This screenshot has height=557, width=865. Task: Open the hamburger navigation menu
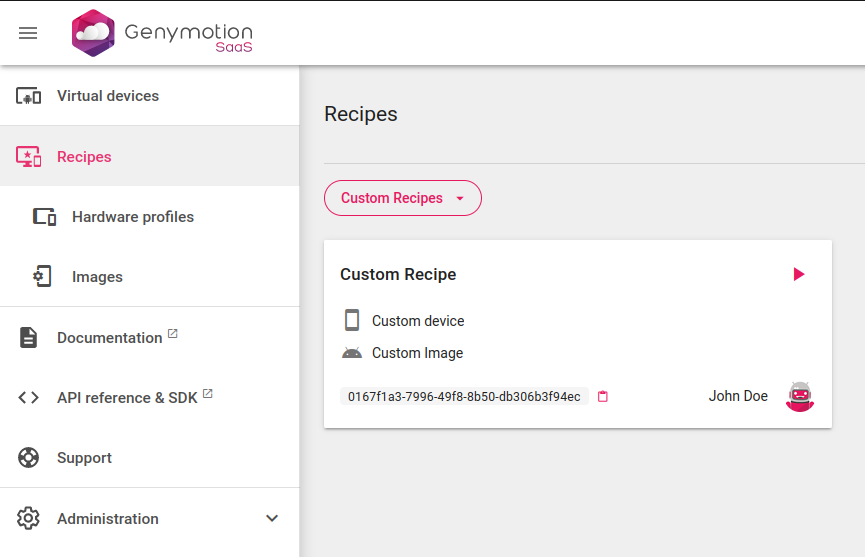[28, 33]
